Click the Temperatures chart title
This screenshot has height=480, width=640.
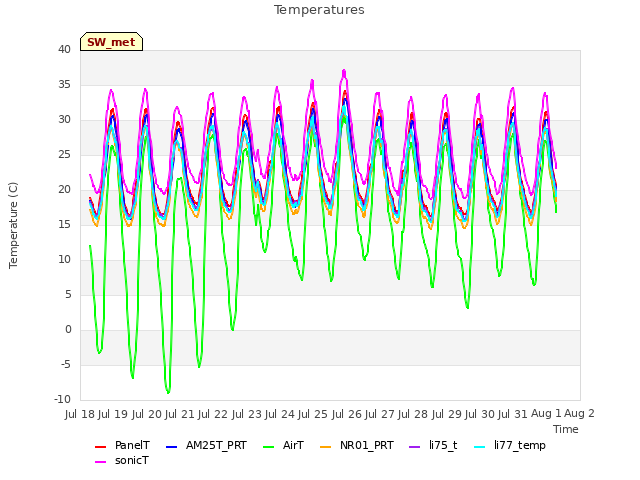pyautogui.click(x=319, y=10)
